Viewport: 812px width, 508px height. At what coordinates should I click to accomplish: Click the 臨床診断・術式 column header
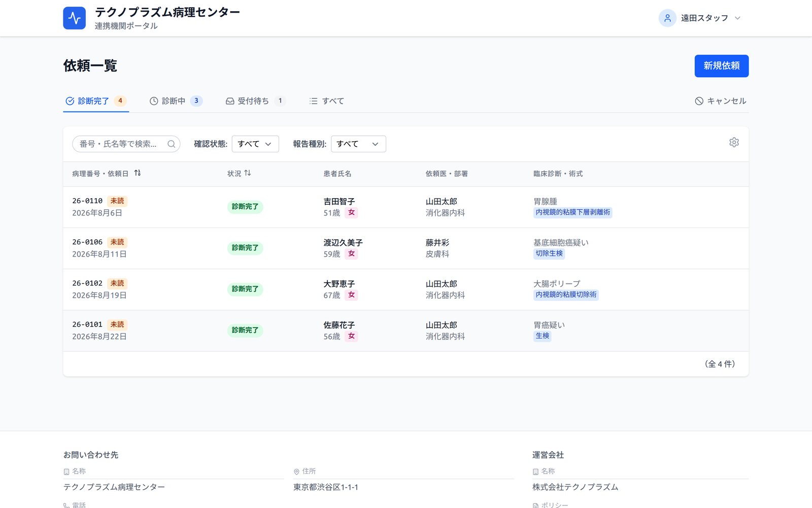[x=558, y=174]
